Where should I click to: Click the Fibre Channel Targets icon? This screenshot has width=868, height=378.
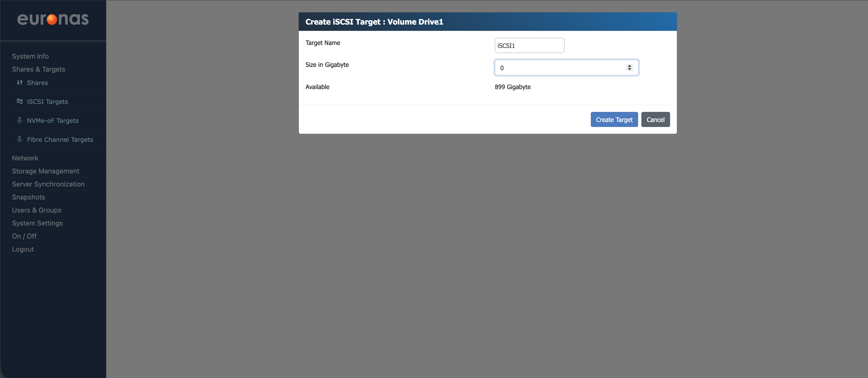[20, 139]
